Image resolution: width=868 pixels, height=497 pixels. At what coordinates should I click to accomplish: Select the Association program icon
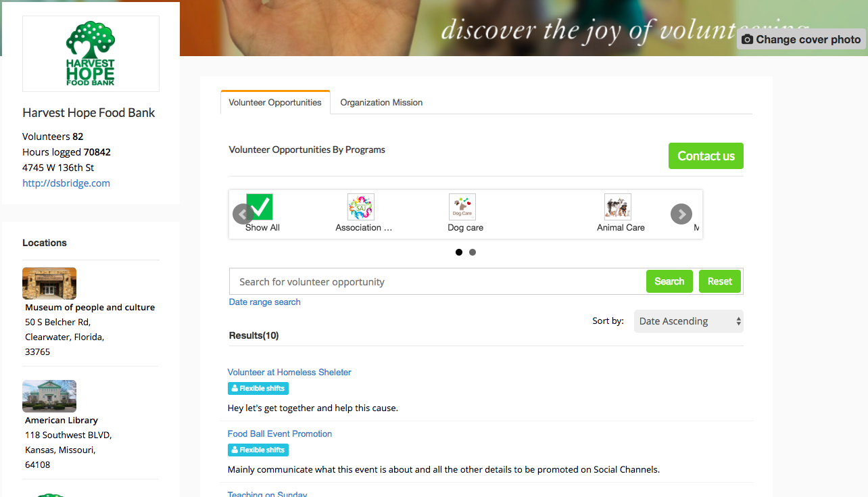click(361, 207)
